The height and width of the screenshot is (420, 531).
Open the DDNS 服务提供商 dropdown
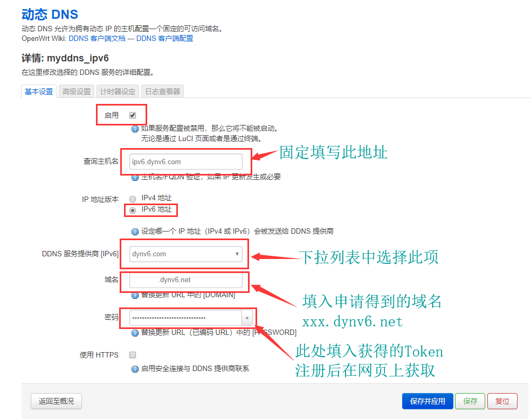pyautogui.click(x=184, y=254)
